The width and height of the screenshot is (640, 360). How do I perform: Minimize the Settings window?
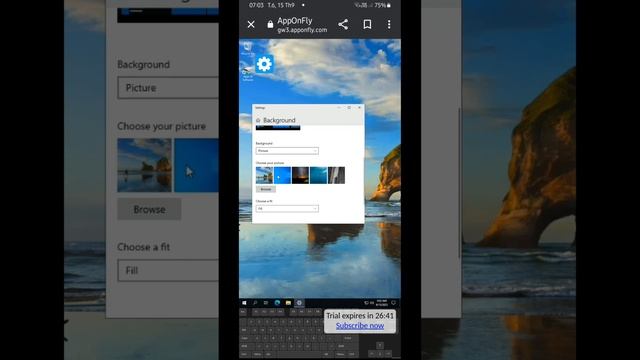click(339, 108)
